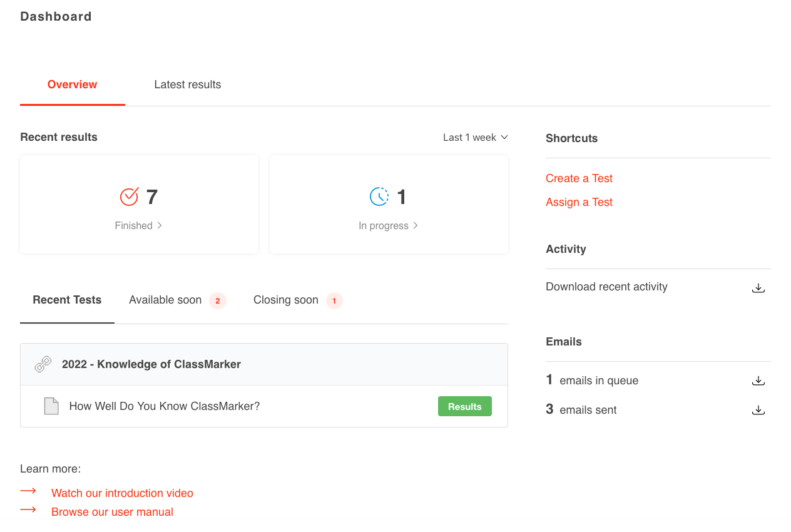This screenshot has height=532, width=791.
Task: Click the arrow icon beside introduction video link
Action: (x=28, y=491)
